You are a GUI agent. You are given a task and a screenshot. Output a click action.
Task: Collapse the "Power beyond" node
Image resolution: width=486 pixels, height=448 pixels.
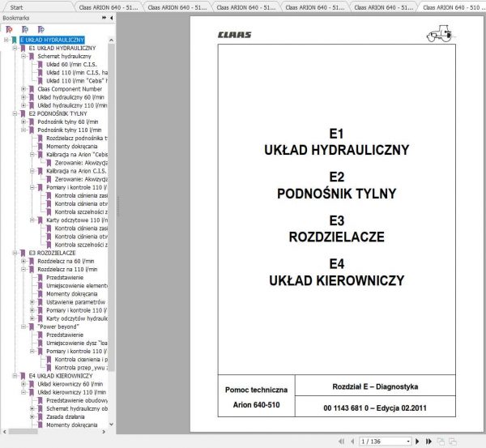coord(23,326)
